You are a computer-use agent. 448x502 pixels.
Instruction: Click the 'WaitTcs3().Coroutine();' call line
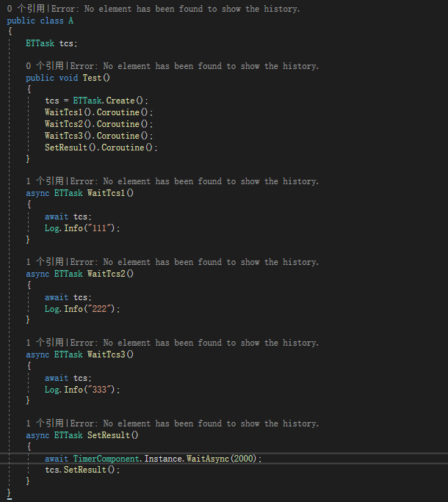(x=99, y=136)
